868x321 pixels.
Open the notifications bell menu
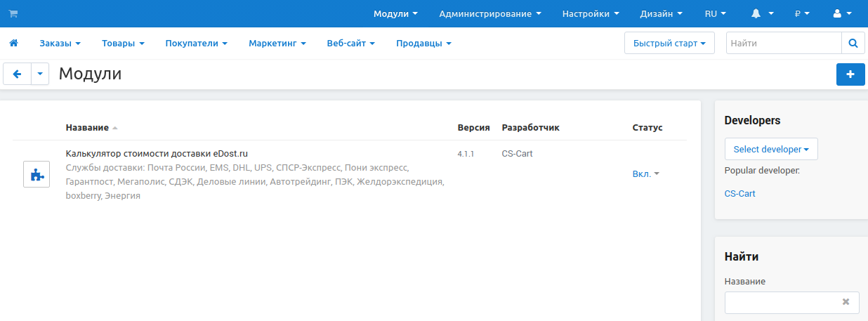click(x=762, y=14)
